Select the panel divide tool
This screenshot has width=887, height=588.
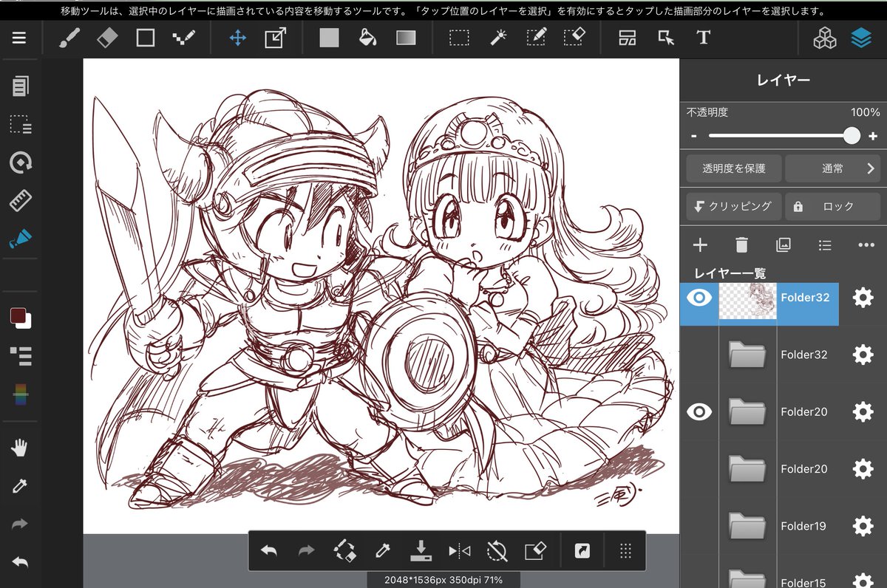628,38
